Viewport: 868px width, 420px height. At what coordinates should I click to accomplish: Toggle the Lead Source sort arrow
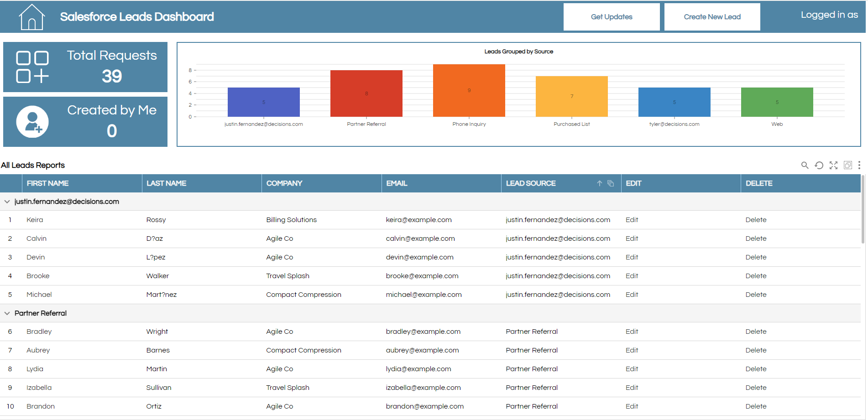[x=600, y=183]
